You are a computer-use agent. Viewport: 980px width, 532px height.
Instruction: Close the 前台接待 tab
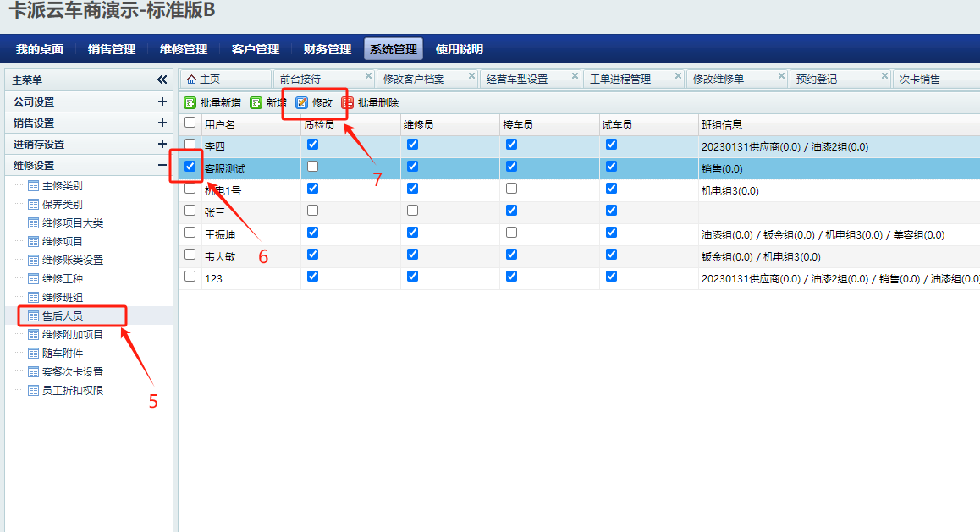coord(368,75)
